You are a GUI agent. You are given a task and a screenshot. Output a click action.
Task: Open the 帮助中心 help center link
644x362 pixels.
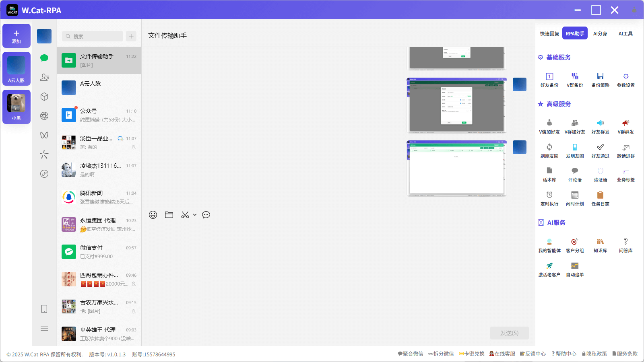coord(564,354)
